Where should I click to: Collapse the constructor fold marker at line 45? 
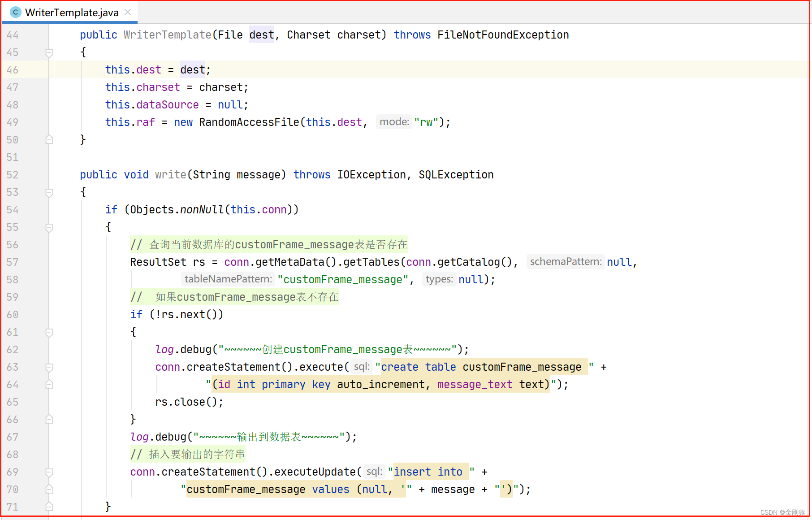click(49, 52)
